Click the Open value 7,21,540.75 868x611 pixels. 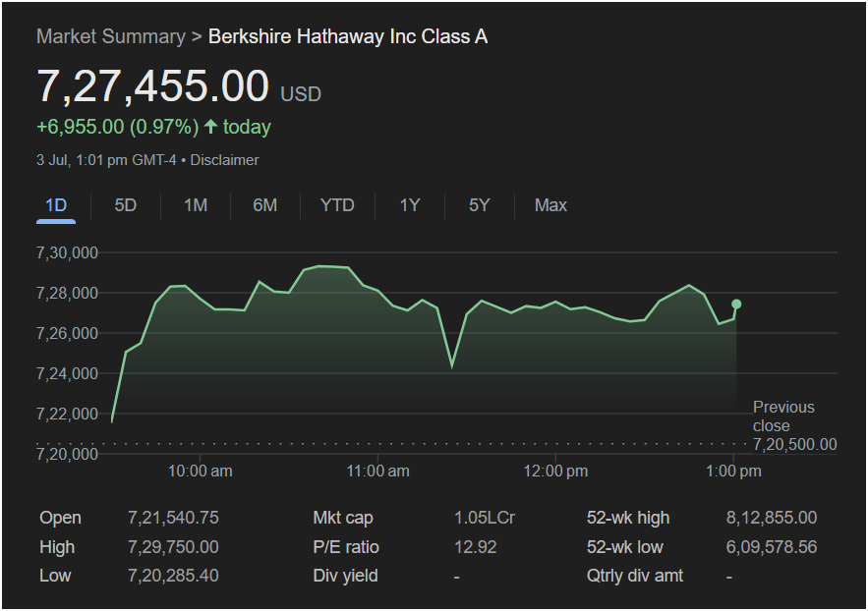click(173, 518)
